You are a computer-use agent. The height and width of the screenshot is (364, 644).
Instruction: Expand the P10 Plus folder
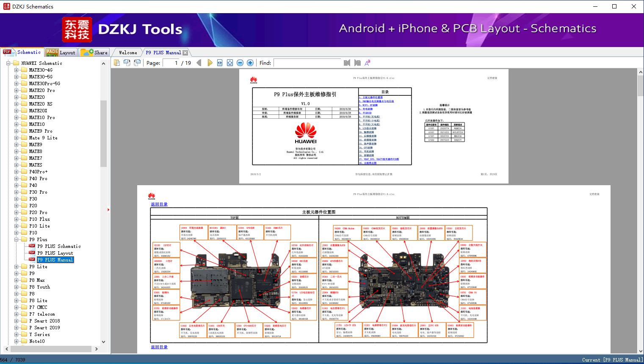click(16, 219)
